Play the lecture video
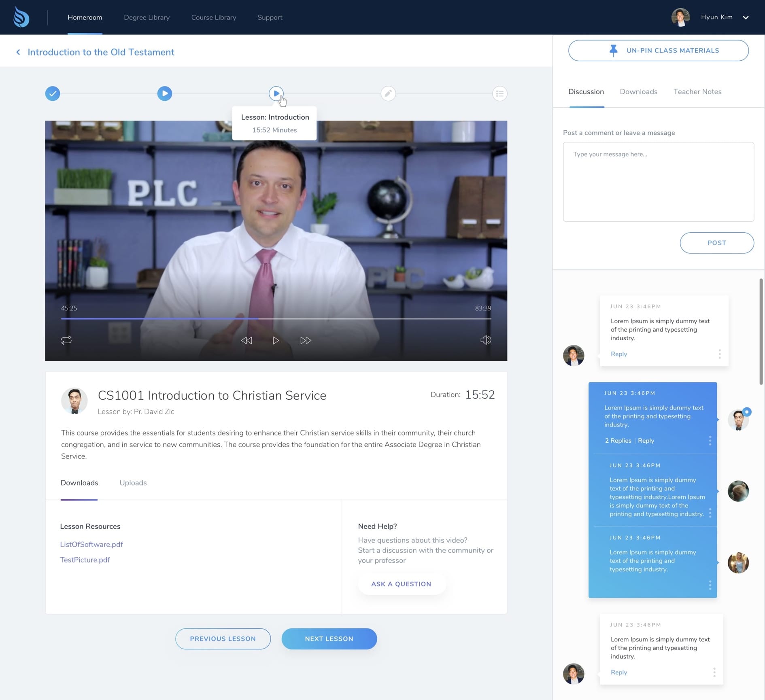 [x=276, y=340]
